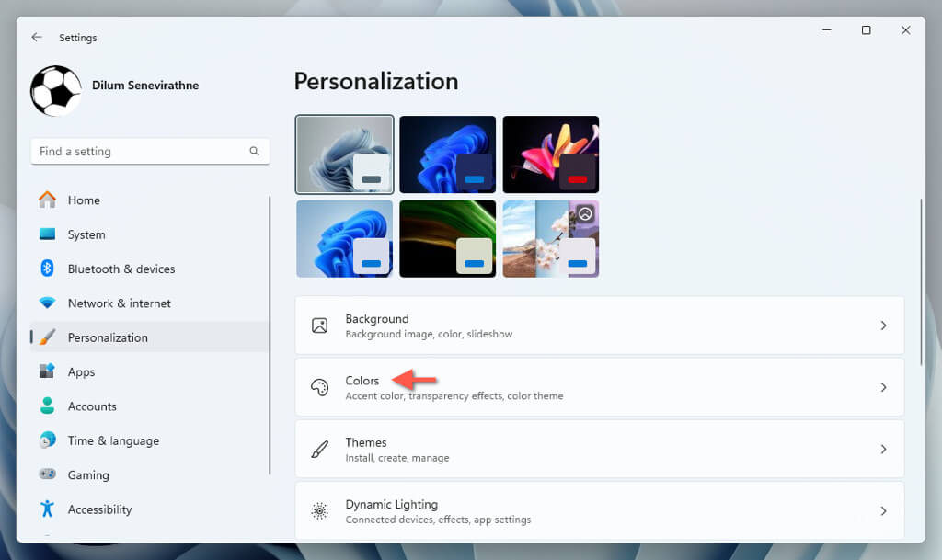Select the colorful Glow theme with red accent
This screenshot has height=560, width=942.
tap(551, 154)
